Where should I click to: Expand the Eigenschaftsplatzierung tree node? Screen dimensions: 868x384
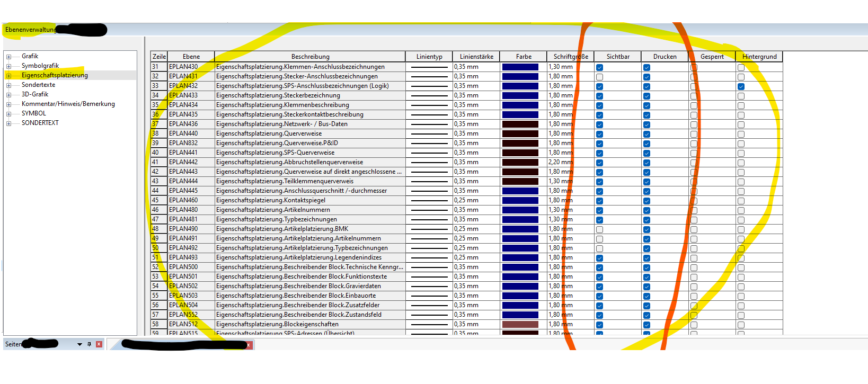(8, 76)
